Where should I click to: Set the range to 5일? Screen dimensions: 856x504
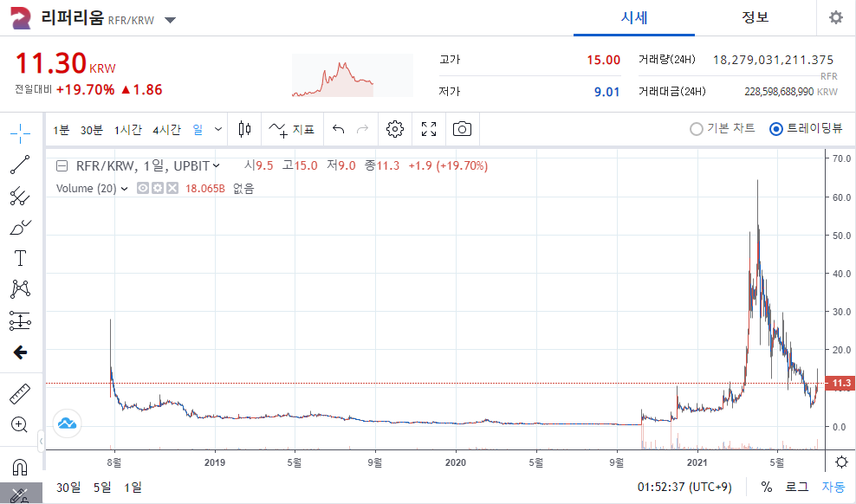102,487
